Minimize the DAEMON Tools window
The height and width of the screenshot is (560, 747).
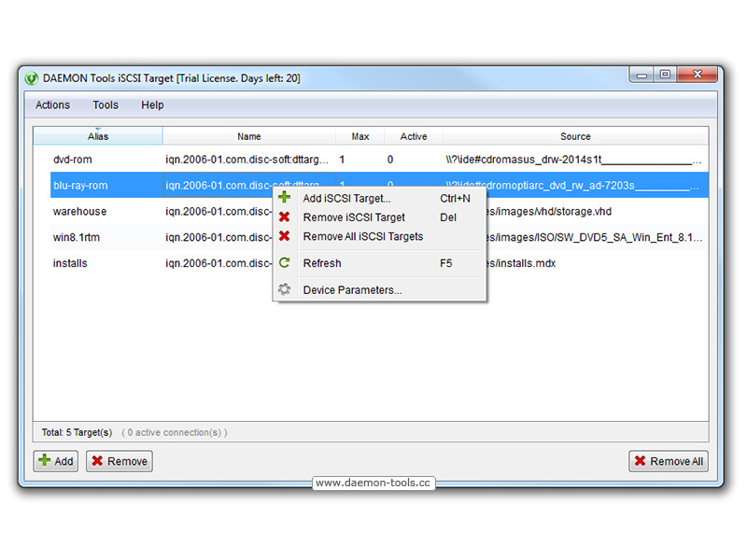click(641, 75)
